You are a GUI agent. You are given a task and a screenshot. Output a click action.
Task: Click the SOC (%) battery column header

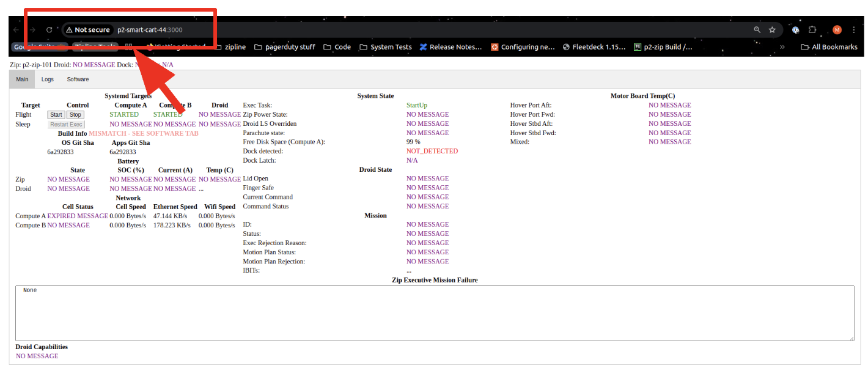tap(131, 170)
